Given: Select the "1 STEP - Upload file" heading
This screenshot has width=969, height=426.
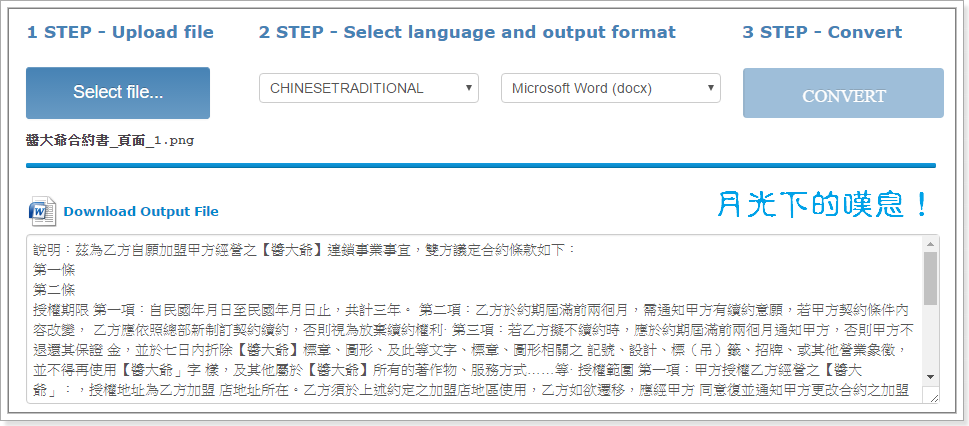Looking at the screenshot, I should coord(120,32).
